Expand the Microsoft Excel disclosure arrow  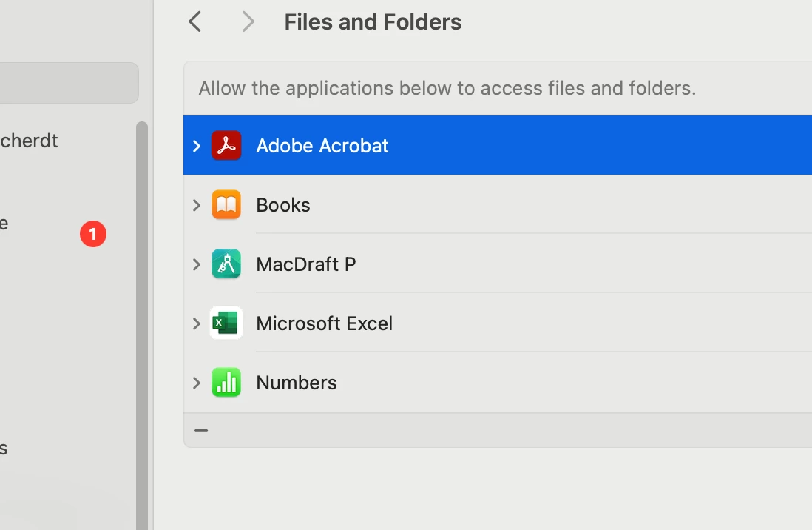pyautogui.click(x=197, y=323)
